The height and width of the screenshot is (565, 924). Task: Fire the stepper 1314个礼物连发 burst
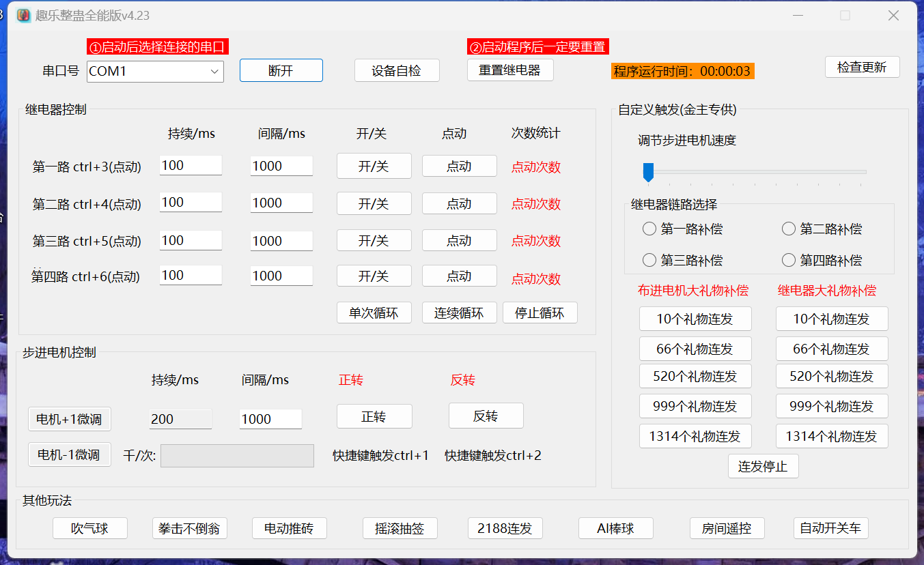point(695,436)
